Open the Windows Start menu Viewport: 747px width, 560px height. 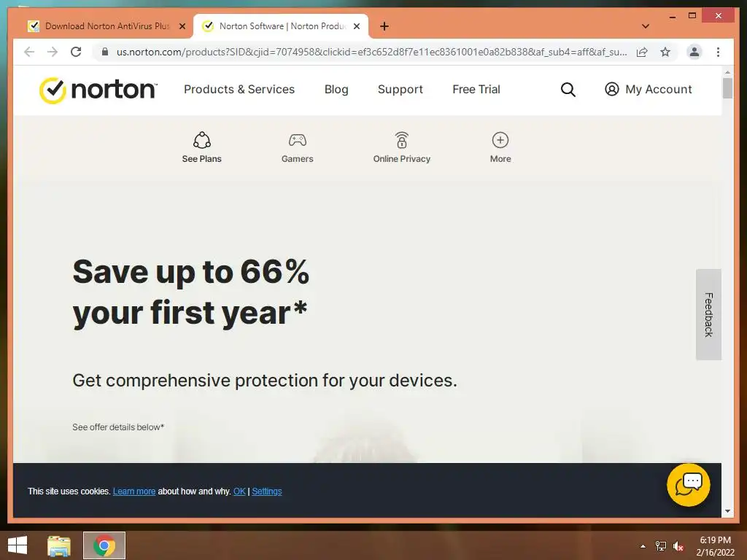point(18,545)
